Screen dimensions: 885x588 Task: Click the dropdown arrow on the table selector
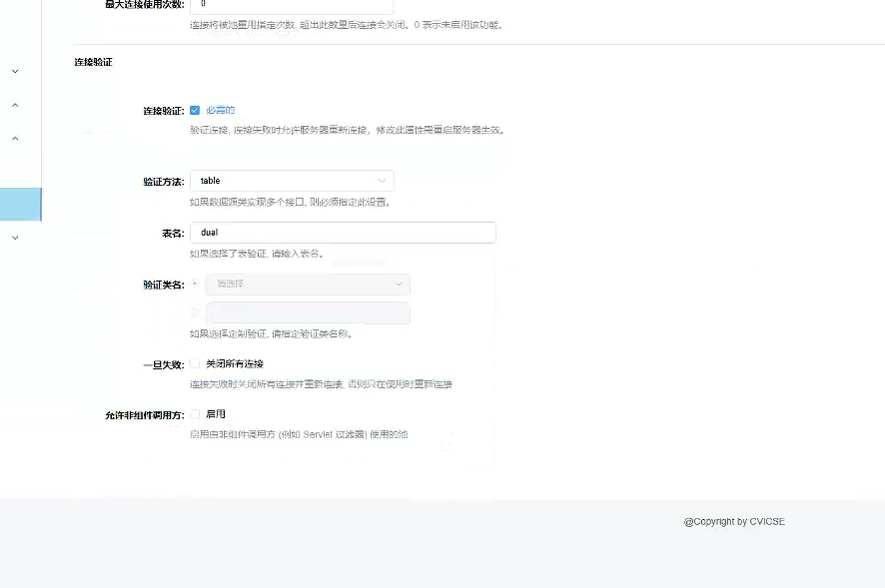coord(382,181)
